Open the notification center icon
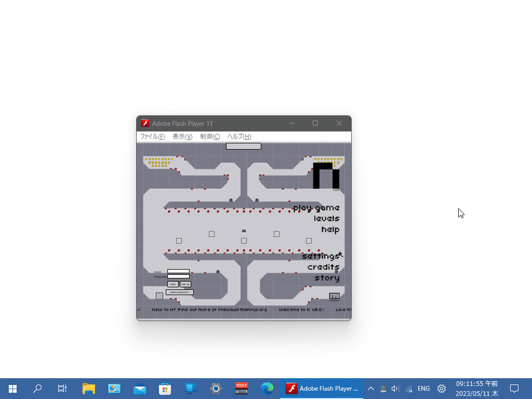Viewport: 532px width, 399px height. click(x=515, y=389)
